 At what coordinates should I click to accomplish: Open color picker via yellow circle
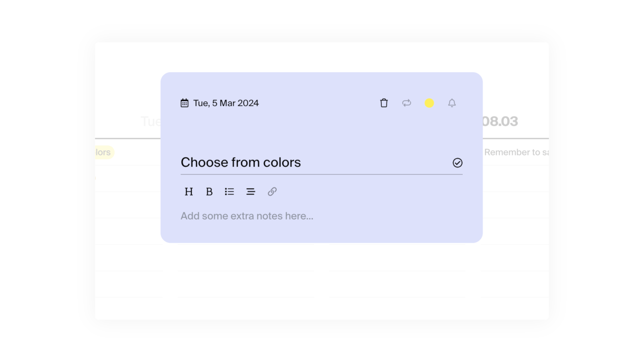pyautogui.click(x=429, y=103)
